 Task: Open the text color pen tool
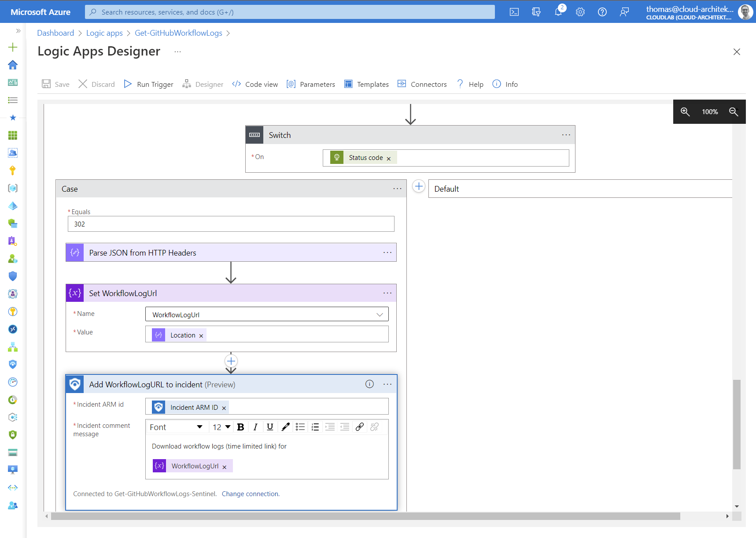(x=285, y=427)
